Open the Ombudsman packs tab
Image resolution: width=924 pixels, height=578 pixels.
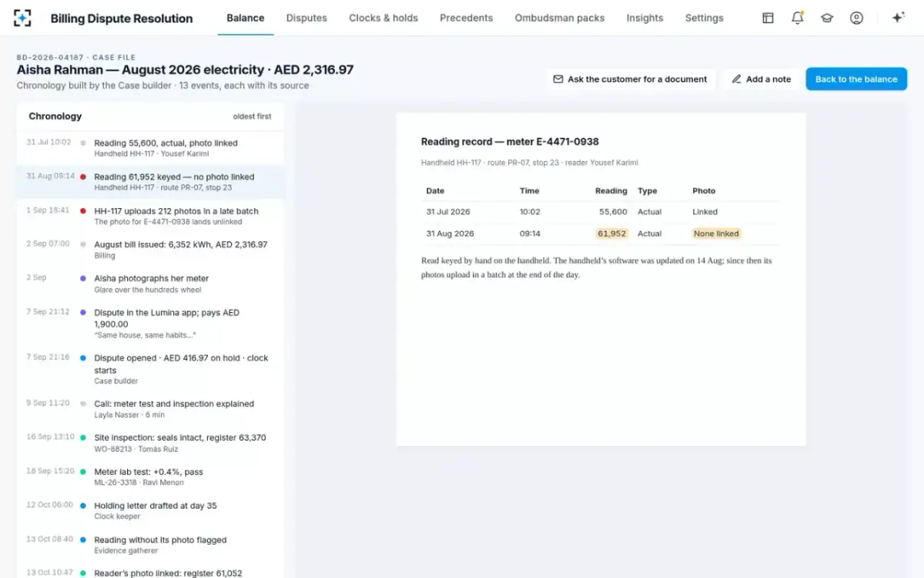pos(560,18)
